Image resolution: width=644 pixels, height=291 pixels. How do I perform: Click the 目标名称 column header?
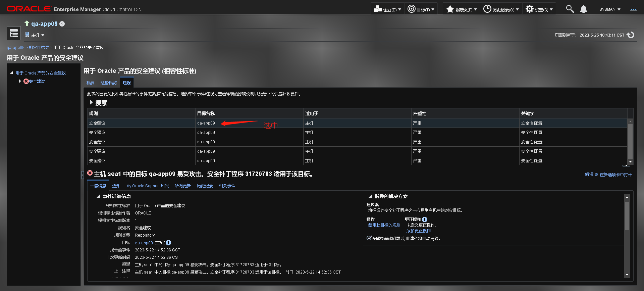tap(249, 113)
